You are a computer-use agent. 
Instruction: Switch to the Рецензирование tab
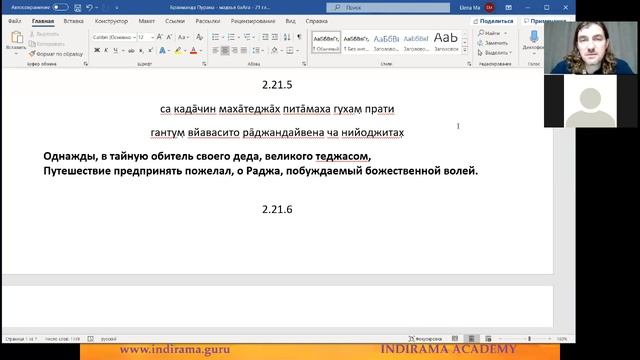(x=253, y=21)
